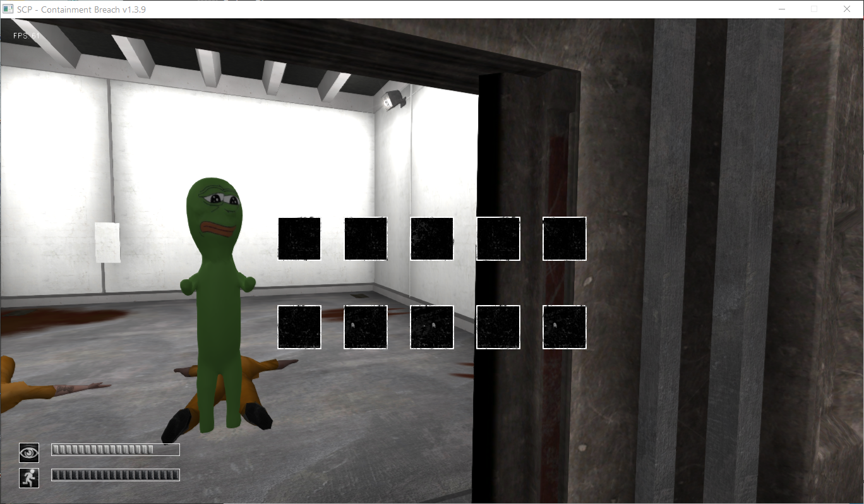Click the security camera near the ceiling

pos(393,99)
